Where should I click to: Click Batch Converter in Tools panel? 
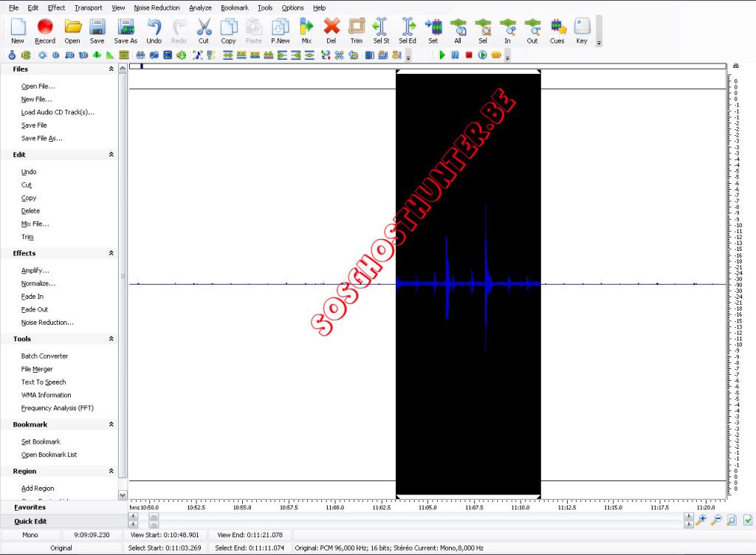[45, 356]
